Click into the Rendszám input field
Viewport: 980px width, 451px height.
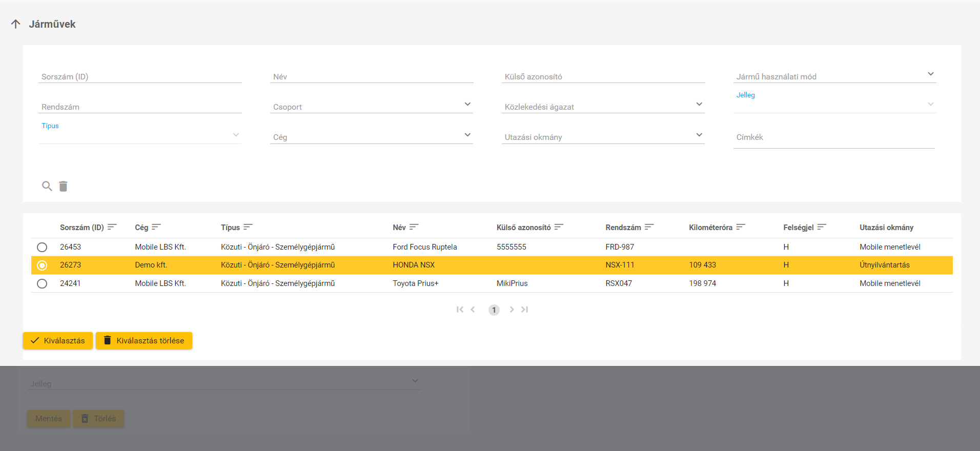139,107
